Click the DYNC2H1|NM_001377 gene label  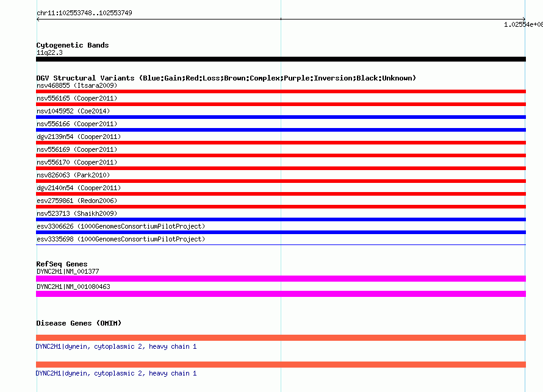click(68, 272)
